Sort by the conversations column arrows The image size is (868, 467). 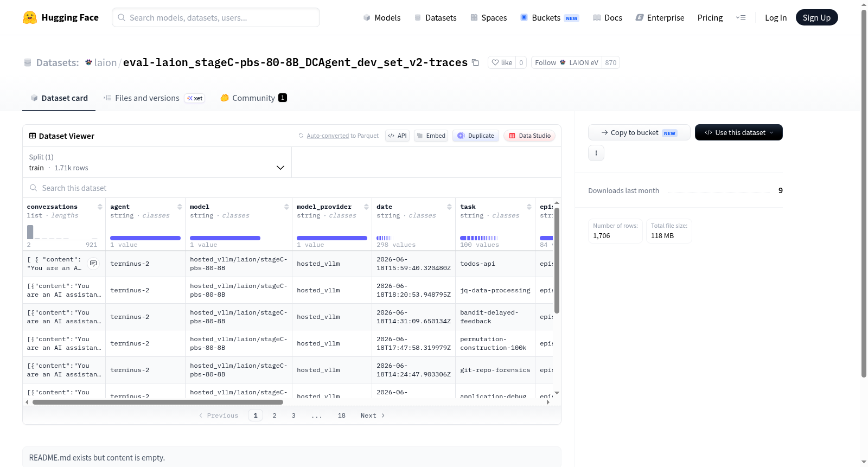(100, 207)
